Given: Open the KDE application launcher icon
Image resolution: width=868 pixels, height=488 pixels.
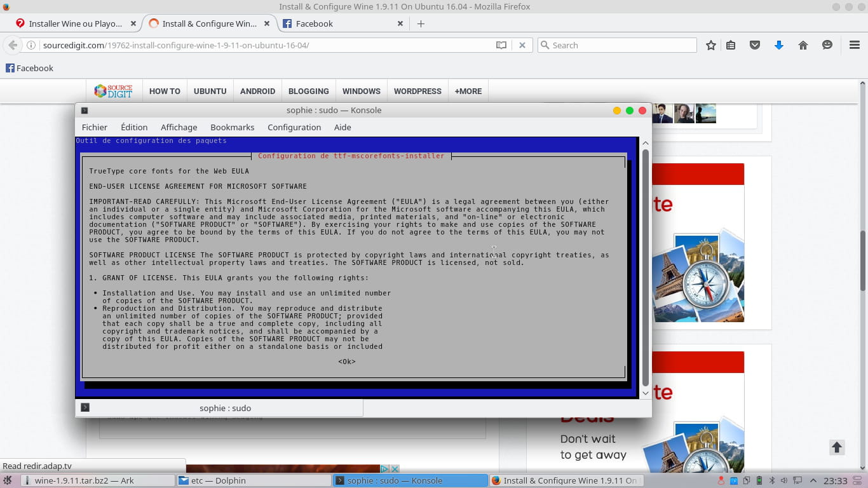Looking at the screenshot, I should pos(8,480).
